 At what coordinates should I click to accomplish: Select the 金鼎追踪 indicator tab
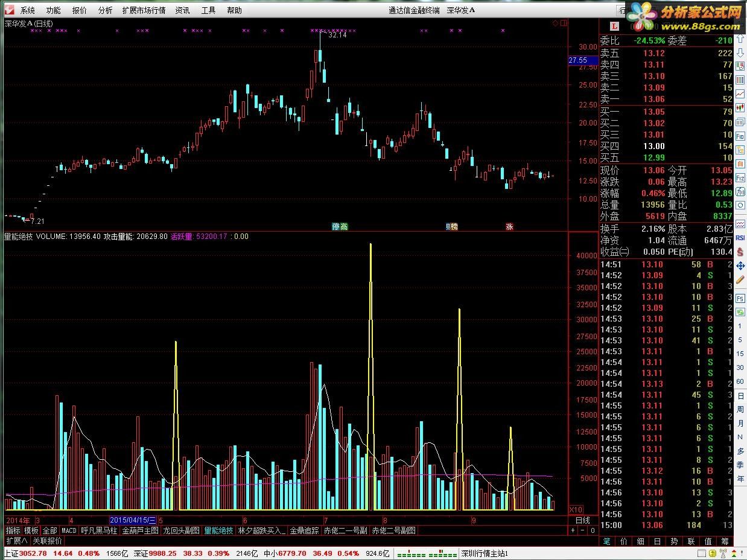(304, 531)
